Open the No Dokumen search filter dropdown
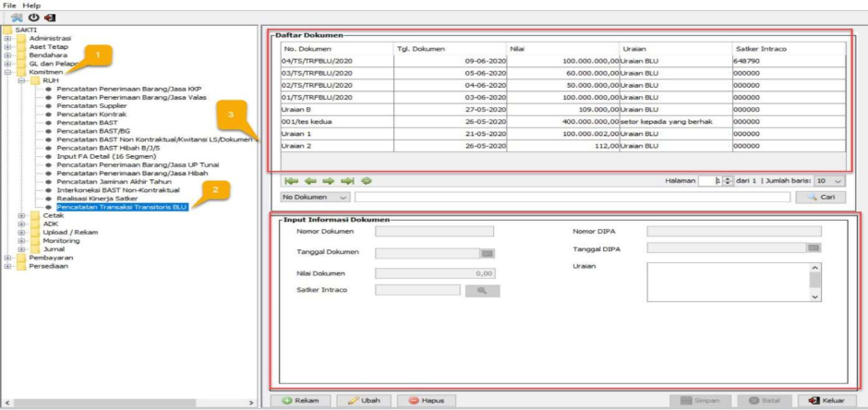The image size is (868, 410). coord(315,198)
